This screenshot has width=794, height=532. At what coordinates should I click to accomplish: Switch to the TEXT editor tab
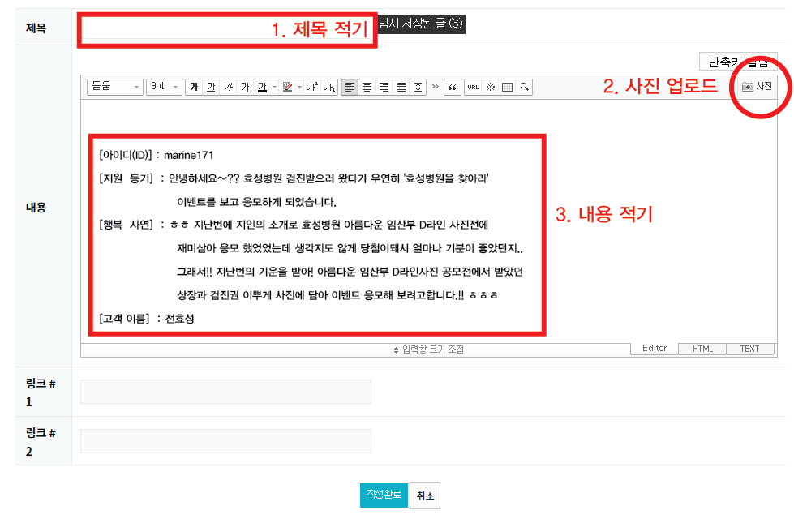pos(749,349)
